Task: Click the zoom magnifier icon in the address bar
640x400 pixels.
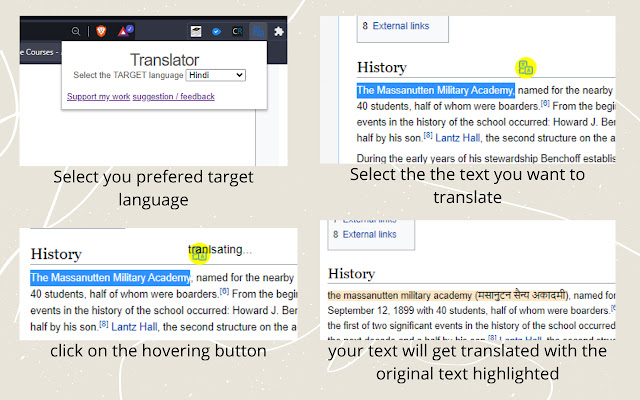Action: pyautogui.click(x=76, y=31)
